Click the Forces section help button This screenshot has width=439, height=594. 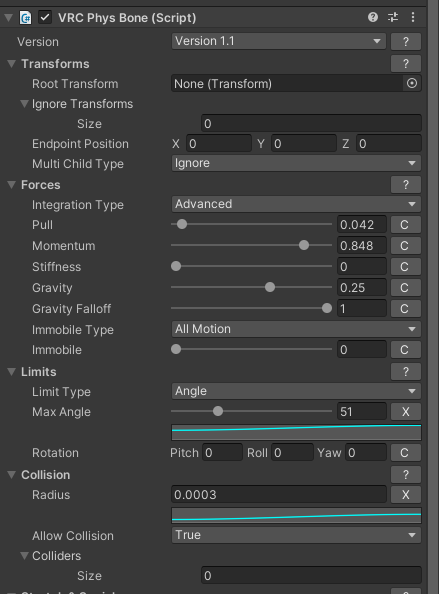(406, 184)
